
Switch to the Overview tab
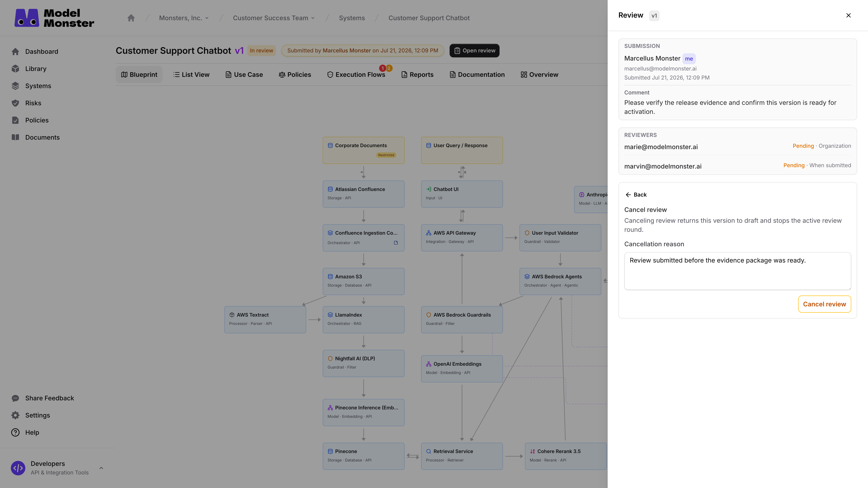pos(539,74)
